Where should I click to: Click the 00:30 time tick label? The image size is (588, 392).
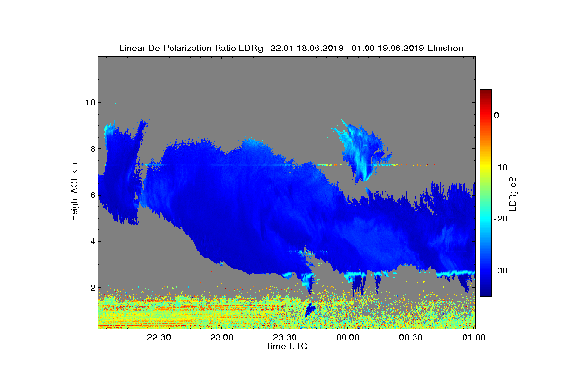tap(411, 338)
